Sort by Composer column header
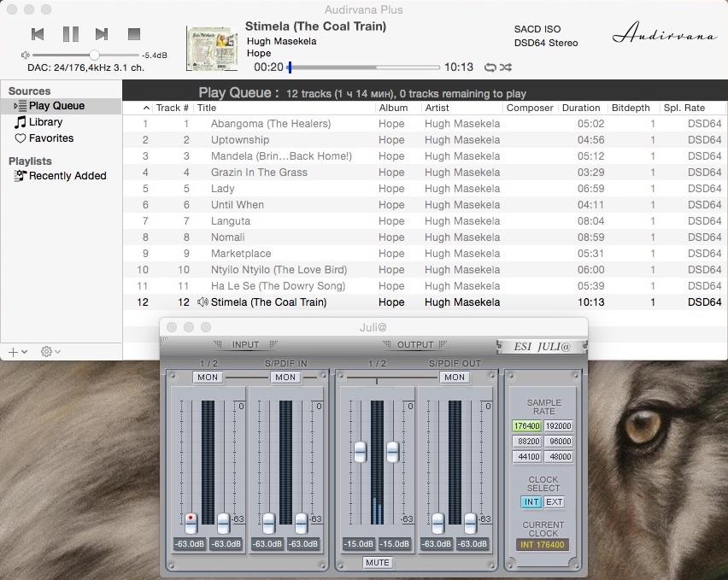 point(530,108)
